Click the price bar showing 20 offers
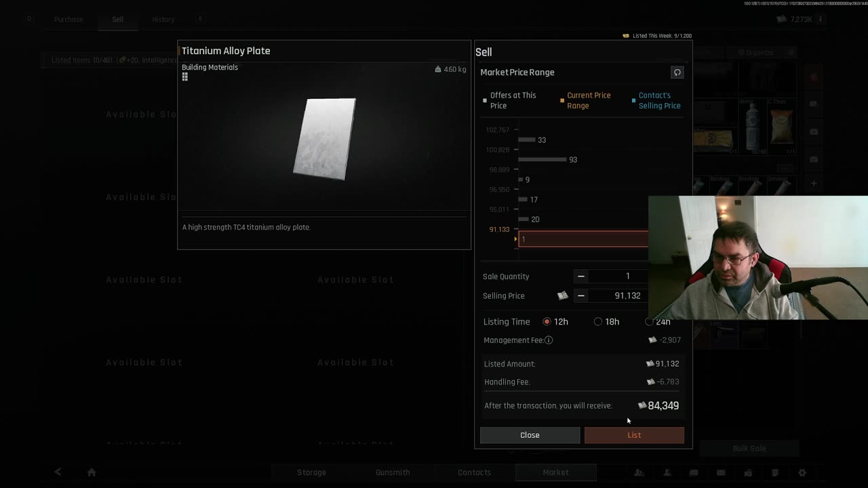This screenshot has height=488, width=868. click(x=522, y=219)
